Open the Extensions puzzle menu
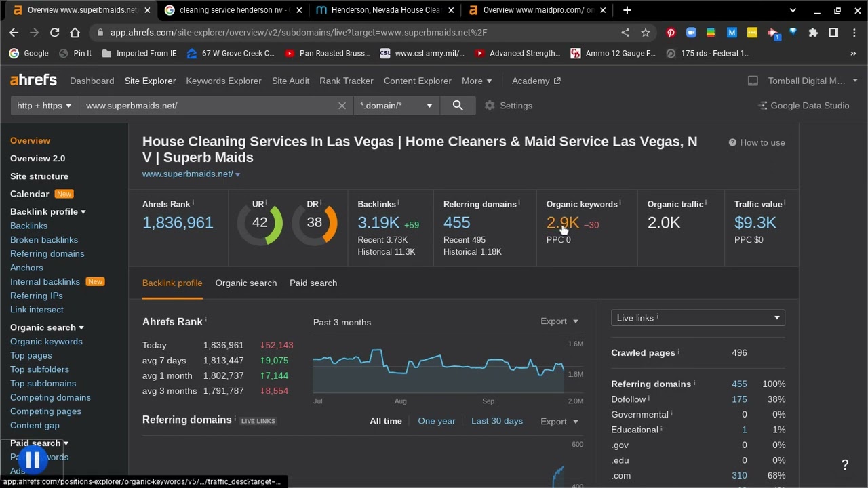 (x=813, y=32)
